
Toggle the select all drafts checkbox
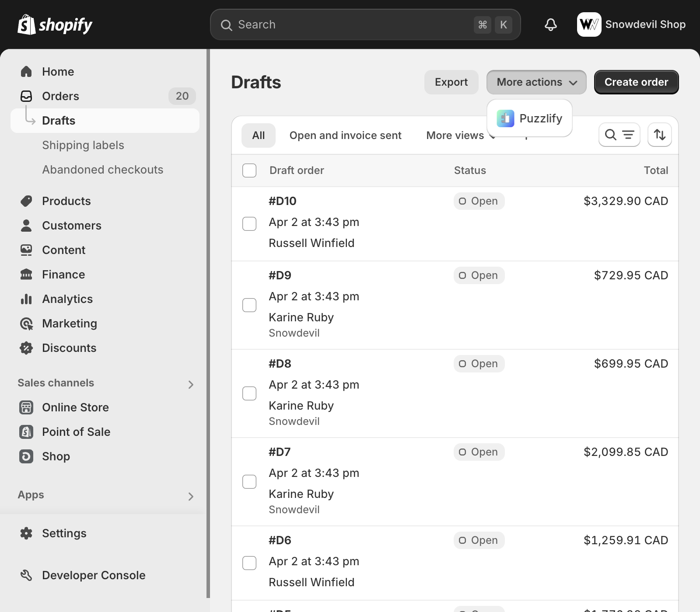click(x=249, y=170)
